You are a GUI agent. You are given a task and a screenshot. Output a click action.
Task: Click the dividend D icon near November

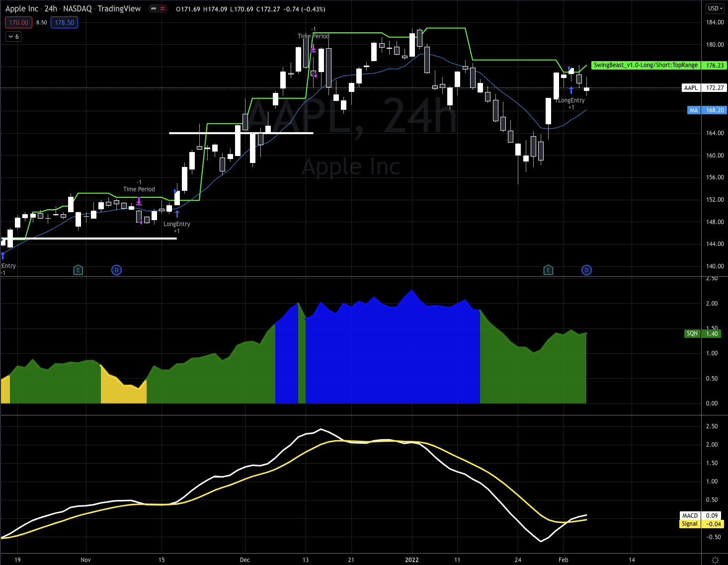116,270
